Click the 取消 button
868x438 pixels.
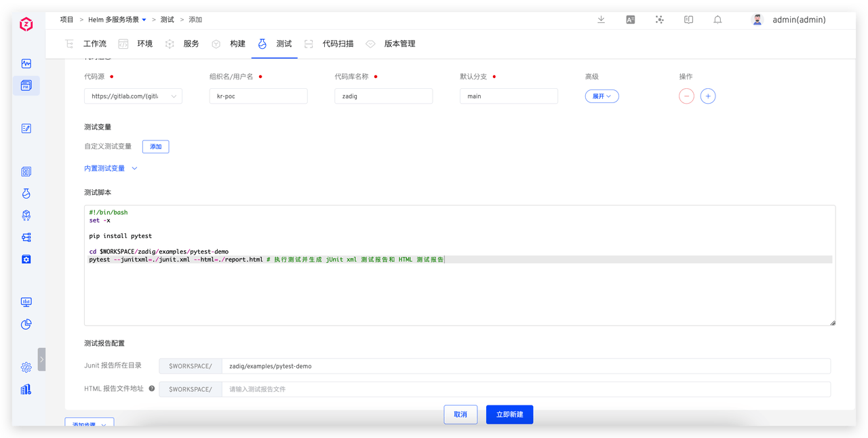[x=460, y=414]
